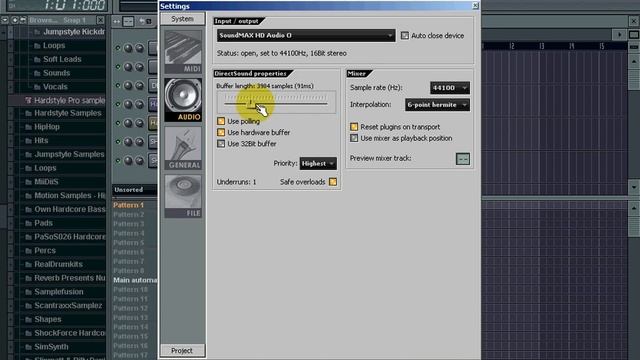Click the Underruns: 1 counter text
The width and height of the screenshot is (640, 360).
[236, 182]
